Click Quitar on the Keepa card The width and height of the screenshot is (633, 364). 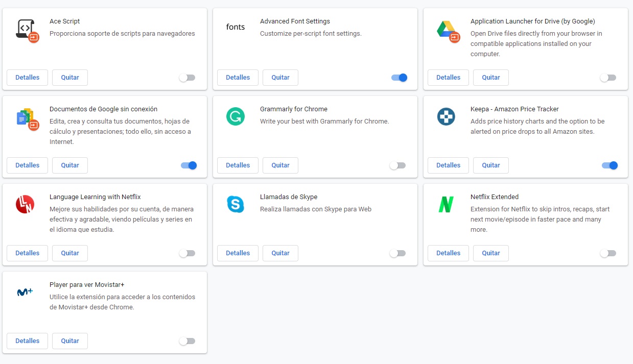[491, 165]
